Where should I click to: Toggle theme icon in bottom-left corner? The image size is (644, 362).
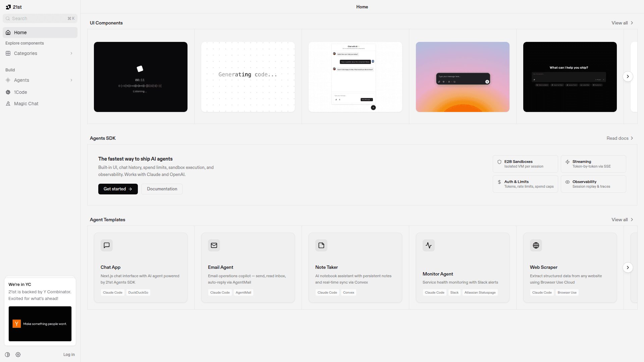(x=7, y=355)
